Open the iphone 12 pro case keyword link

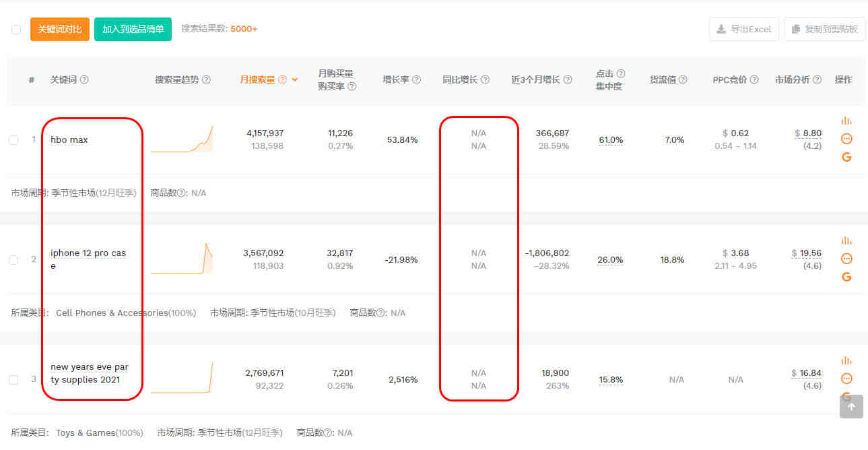click(88, 259)
